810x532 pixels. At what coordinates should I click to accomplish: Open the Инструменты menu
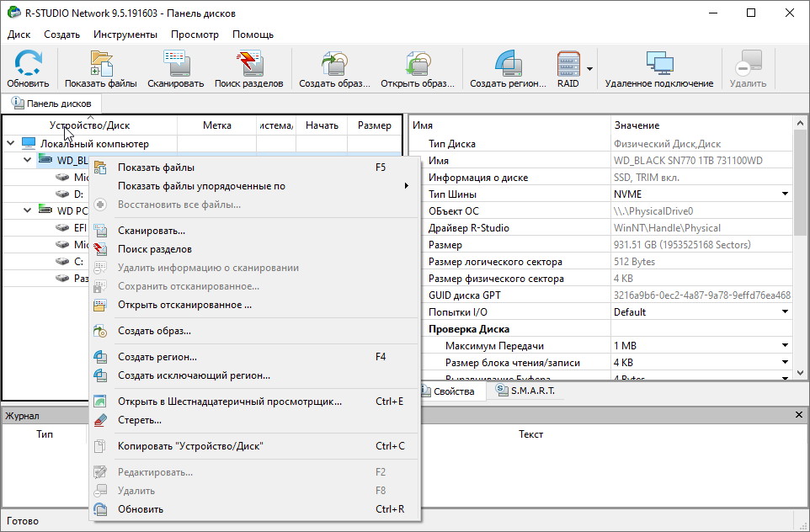(125, 35)
